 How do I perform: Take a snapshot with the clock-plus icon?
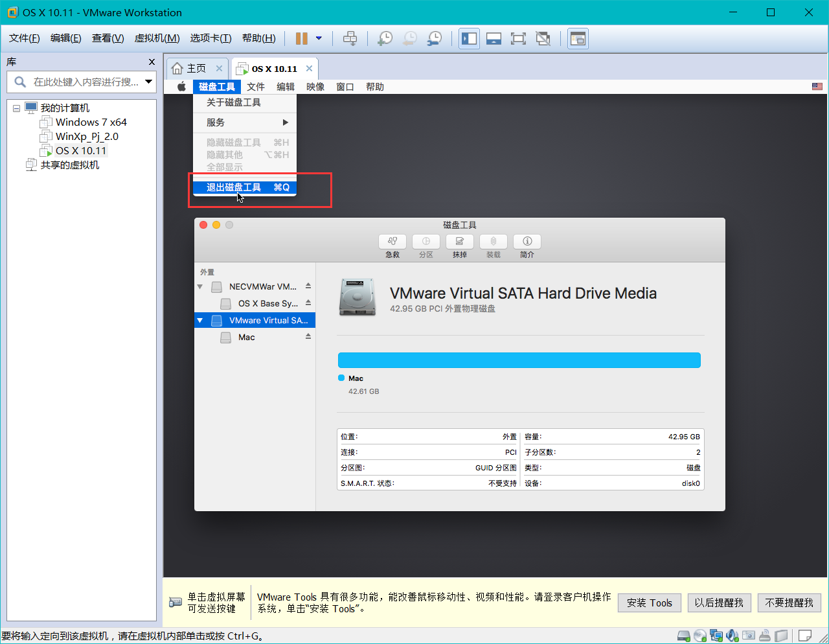pyautogui.click(x=385, y=38)
